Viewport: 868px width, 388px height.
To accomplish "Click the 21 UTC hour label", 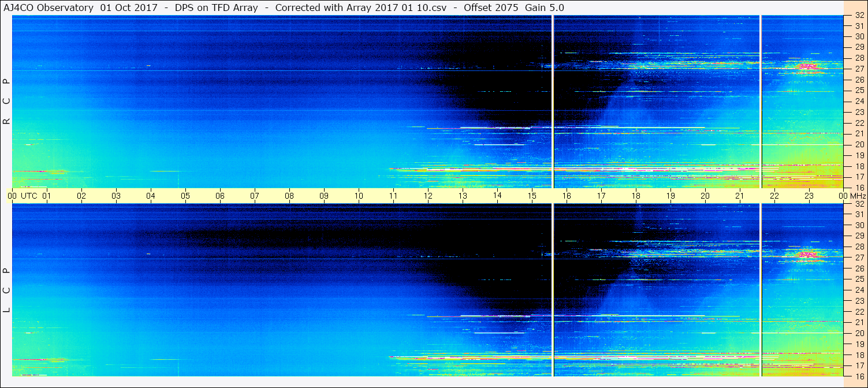I will click(740, 196).
